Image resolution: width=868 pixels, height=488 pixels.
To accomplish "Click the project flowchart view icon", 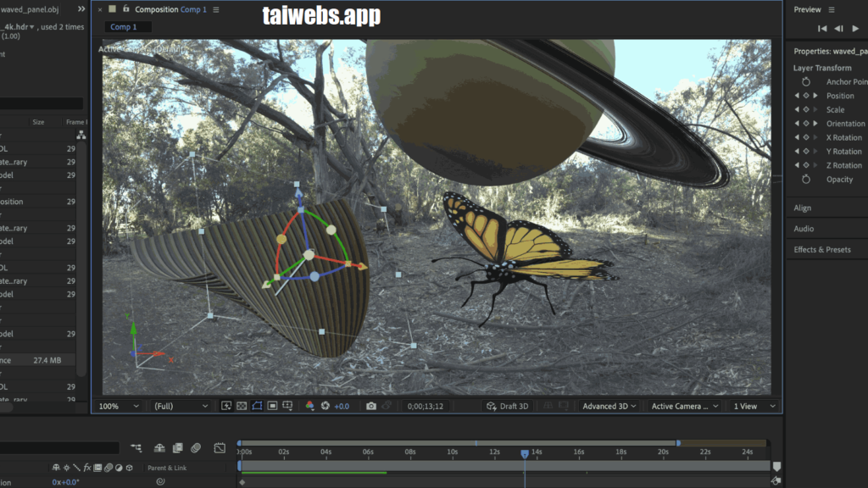I will tap(81, 135).
